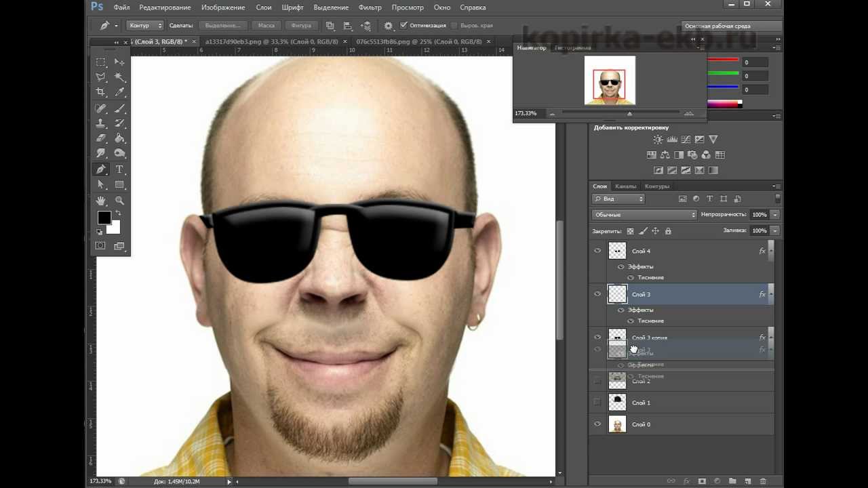868x488 pixels.
Task: Open the Редактирование menu
Action: click(x=165, y=7)
